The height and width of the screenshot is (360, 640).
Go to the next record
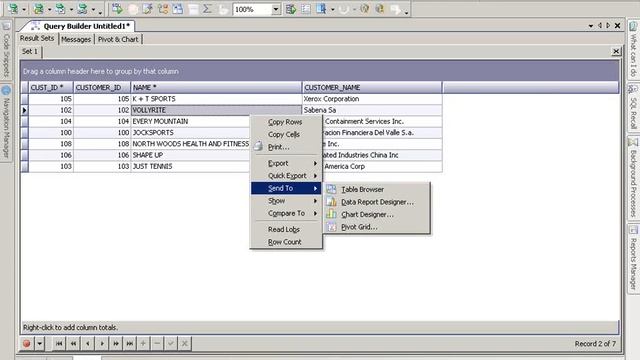(x=102, y=344)
